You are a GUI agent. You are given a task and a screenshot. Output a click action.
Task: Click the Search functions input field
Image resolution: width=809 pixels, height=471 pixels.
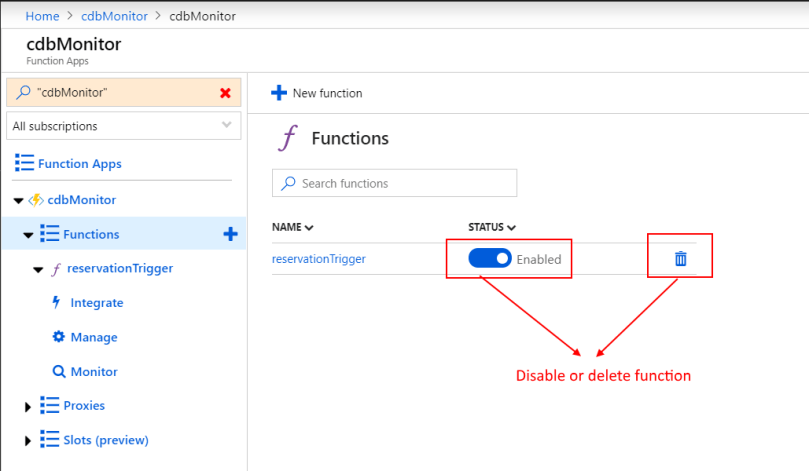(x=394, y=183)
